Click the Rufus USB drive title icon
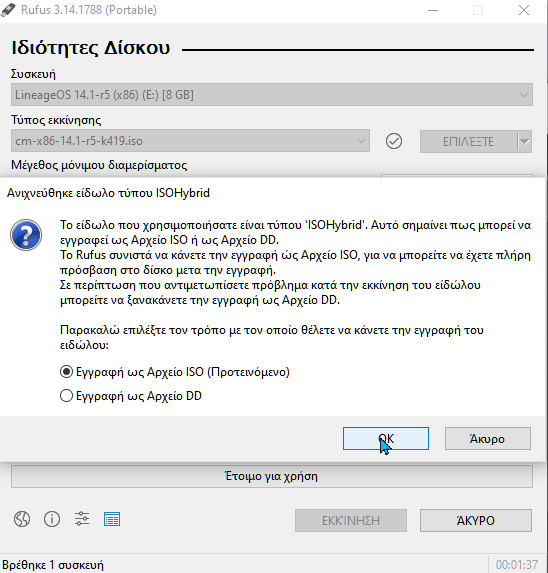548x573 pixels. [8, 10]
